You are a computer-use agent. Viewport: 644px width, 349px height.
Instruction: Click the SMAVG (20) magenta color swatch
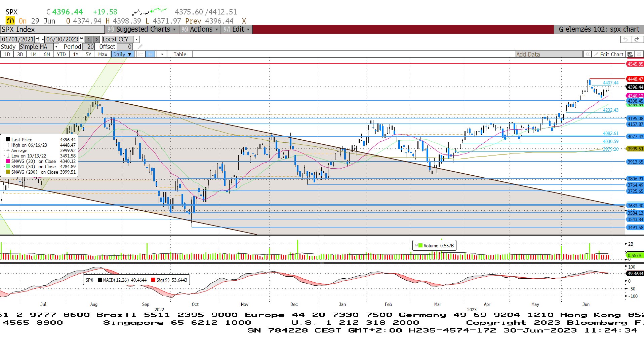[x=8, y=161]
